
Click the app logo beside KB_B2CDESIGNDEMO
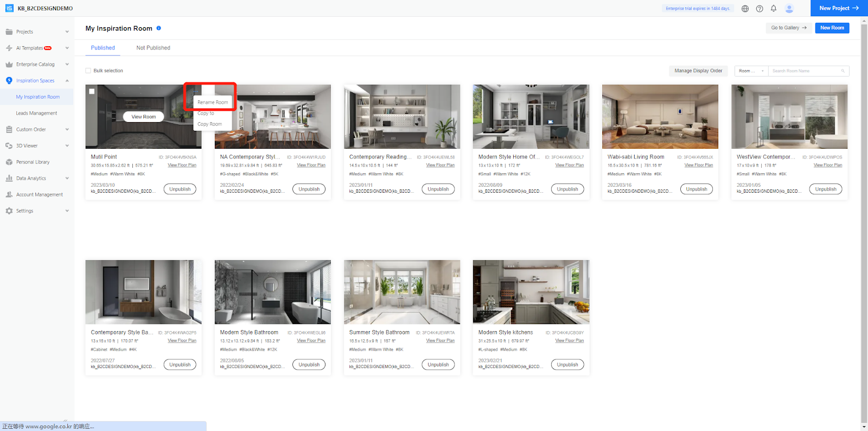(x=9, y=8)
